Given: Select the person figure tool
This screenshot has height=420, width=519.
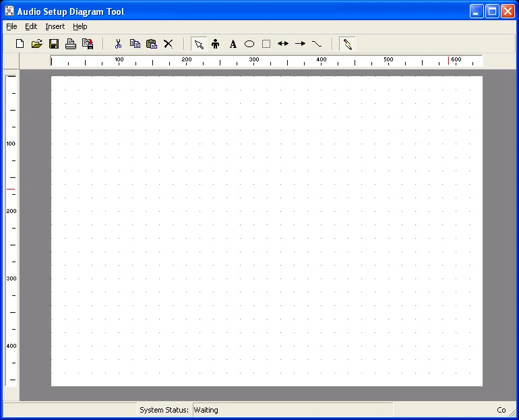Looking at the screenshot, I should tap(216, 44).
